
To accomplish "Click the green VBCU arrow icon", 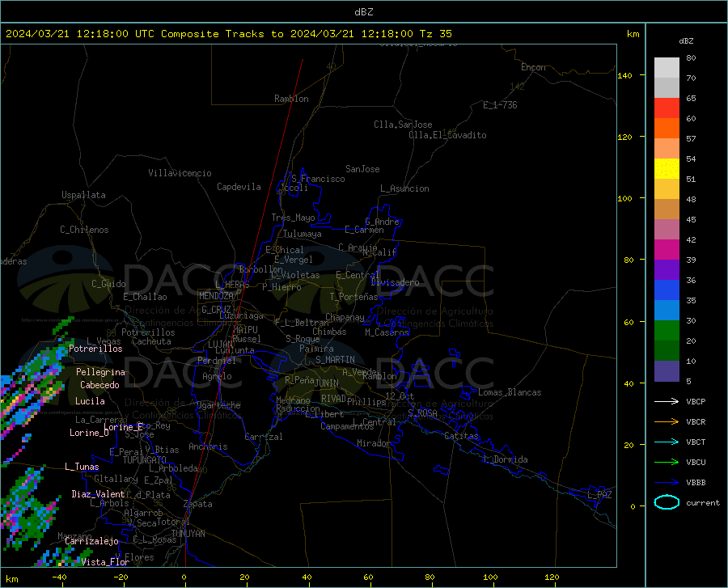I will tap(667, 462).
